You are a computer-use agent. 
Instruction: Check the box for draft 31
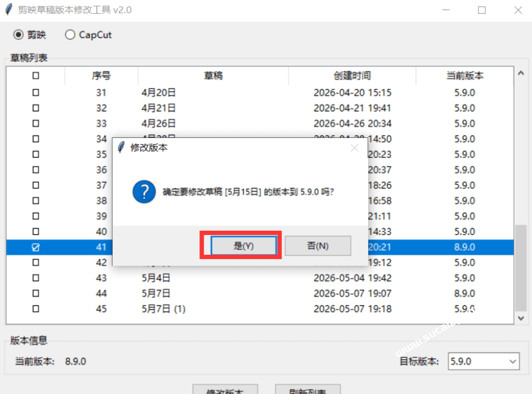pos(36,92)
